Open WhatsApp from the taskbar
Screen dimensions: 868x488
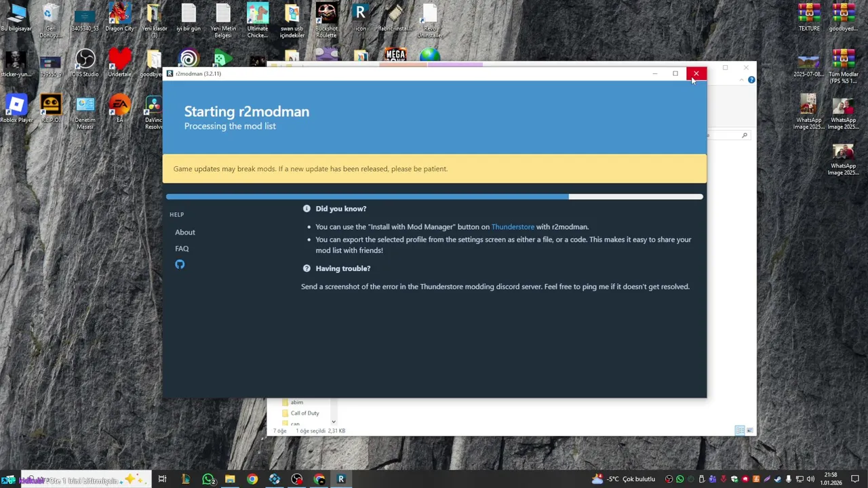pyautogui.click(x=208, y=479)
